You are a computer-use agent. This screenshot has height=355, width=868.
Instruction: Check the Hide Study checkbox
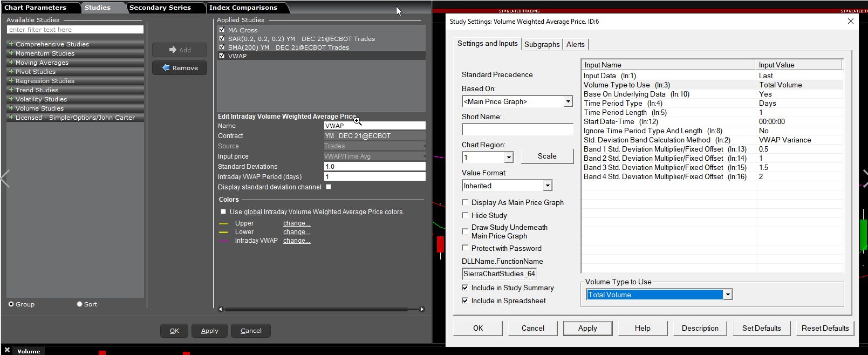coord(465,215)
